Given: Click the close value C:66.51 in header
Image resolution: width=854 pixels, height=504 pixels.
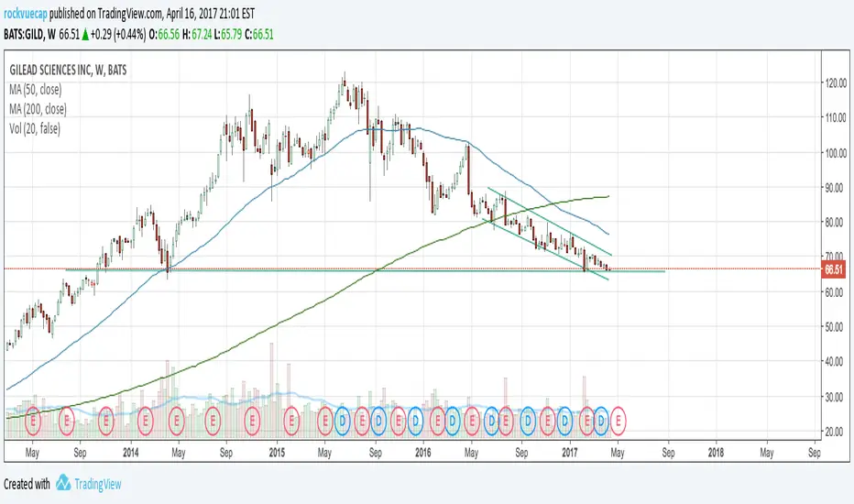Looking at the screenshot, I should [x=259, y=35].
